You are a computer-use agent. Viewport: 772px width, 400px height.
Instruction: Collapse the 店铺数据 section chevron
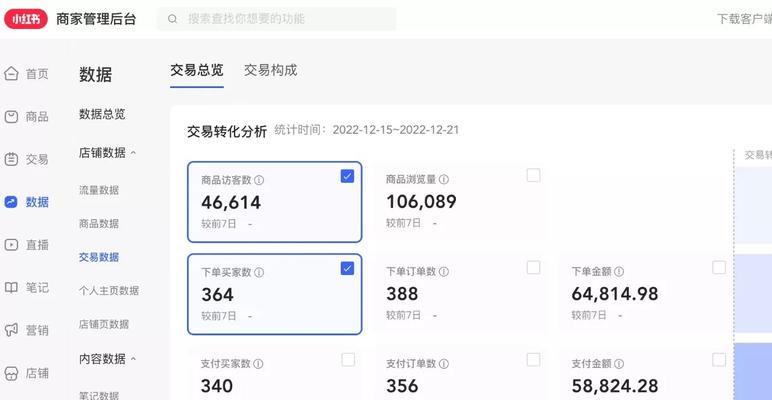point(133,153)
